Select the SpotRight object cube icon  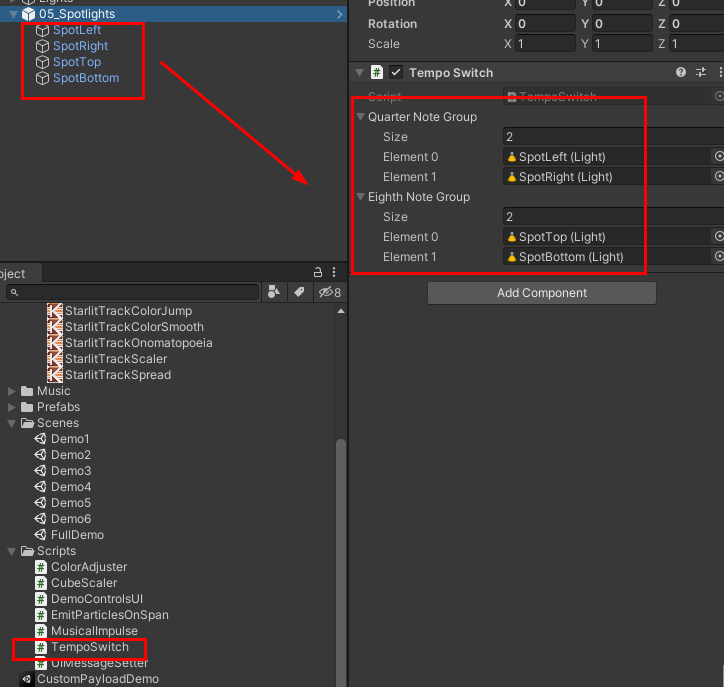point(42,46)
